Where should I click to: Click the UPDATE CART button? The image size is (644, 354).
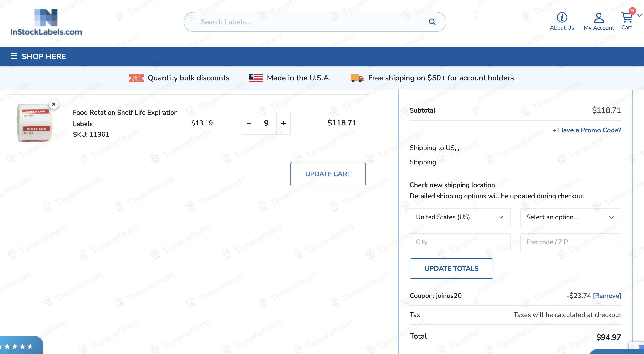click(x=328, y=174)
